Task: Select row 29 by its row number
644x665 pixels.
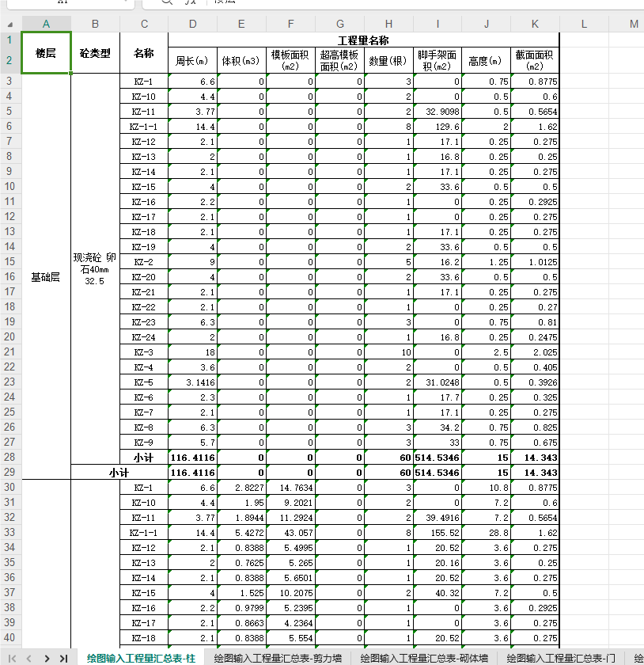Action: tap(9, 472)
